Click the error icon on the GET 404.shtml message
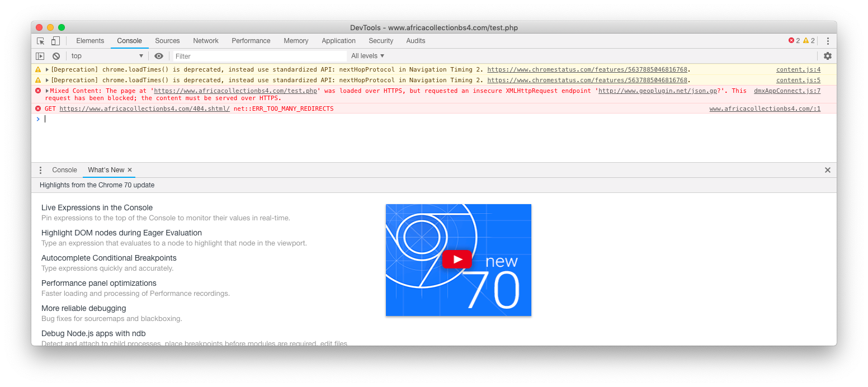Image resolution: width=868 pixels, height=387 pixels. click(x=38, y=108)
